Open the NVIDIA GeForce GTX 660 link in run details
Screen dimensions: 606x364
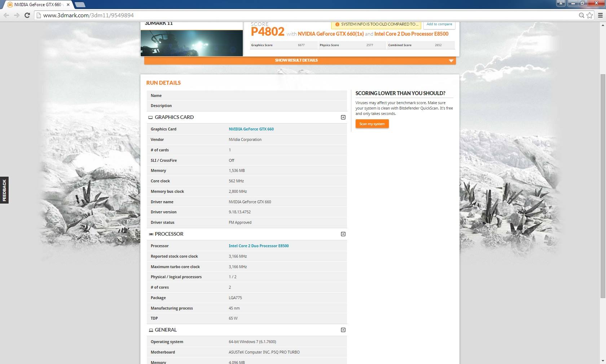(x=251, y=129)
